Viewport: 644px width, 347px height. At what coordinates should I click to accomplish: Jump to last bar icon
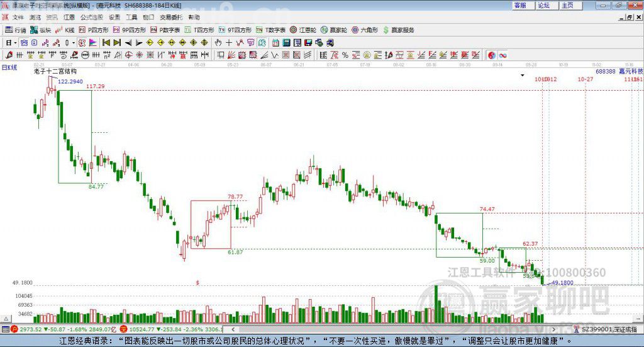(117, 43)
